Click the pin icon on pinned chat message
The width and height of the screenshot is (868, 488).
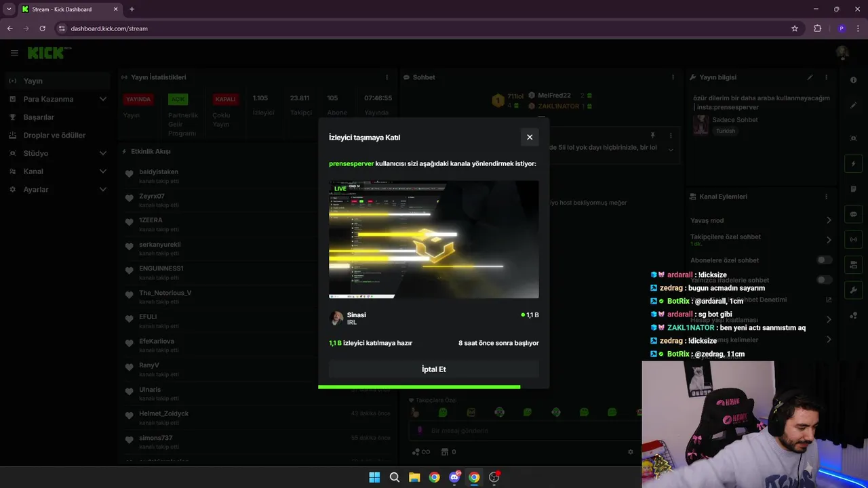[x=652, y=136]
